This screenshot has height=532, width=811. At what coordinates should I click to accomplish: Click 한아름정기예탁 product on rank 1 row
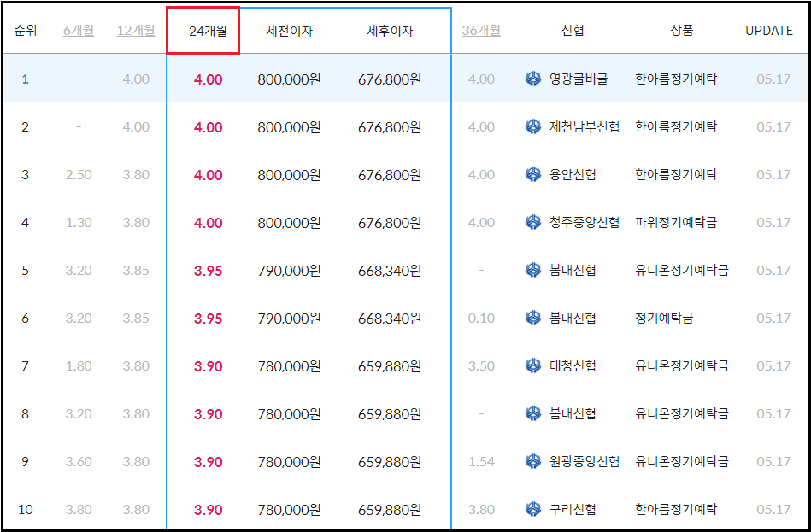pos(672,79)
